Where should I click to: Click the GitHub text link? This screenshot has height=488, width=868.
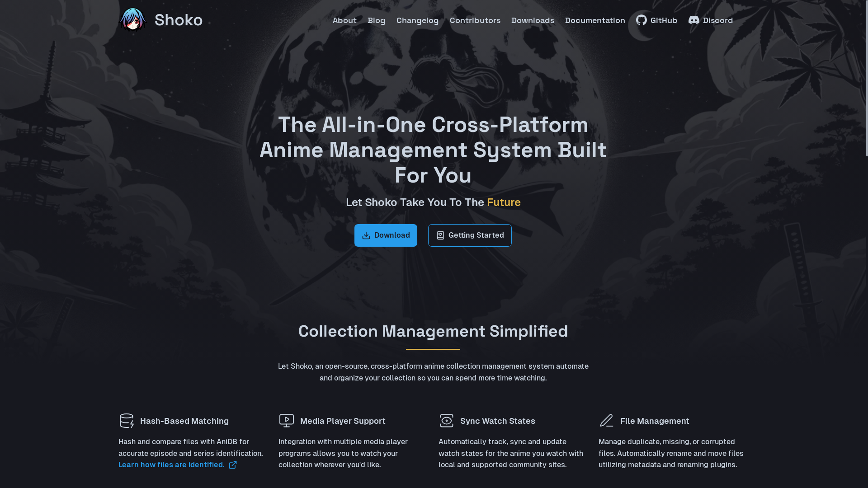(664, 20)
